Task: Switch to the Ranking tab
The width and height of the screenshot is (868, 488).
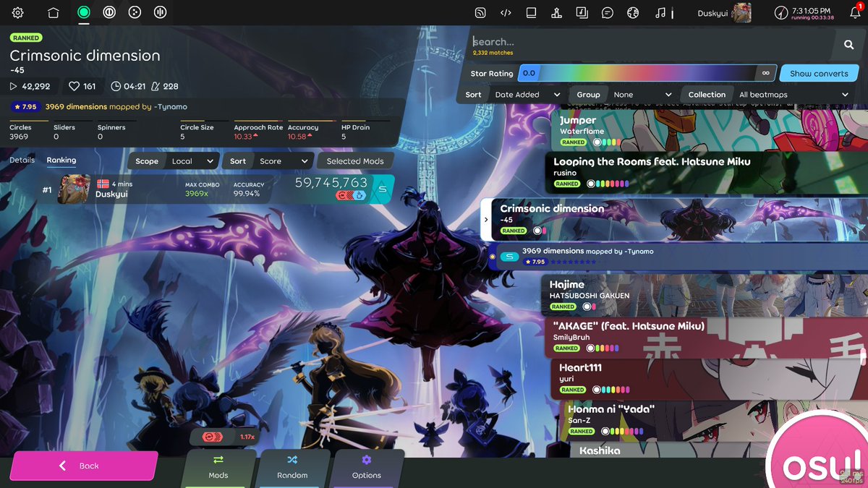Action: coord(61,160)
